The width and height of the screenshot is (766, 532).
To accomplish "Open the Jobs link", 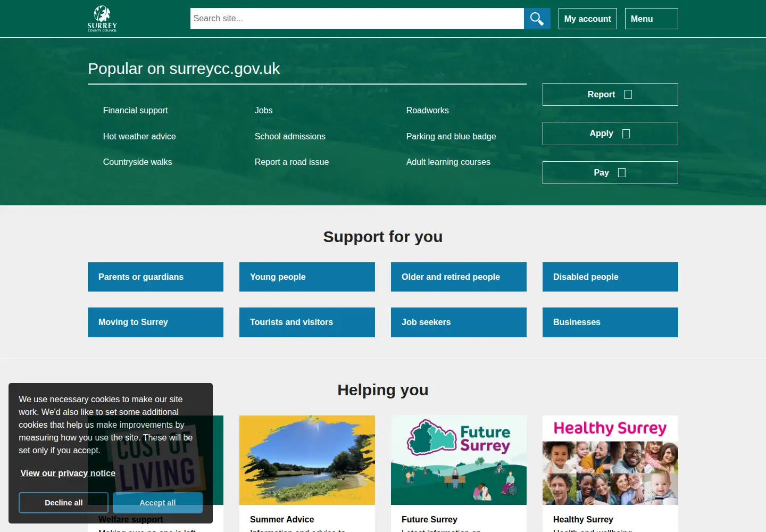I will coord(263,110).
